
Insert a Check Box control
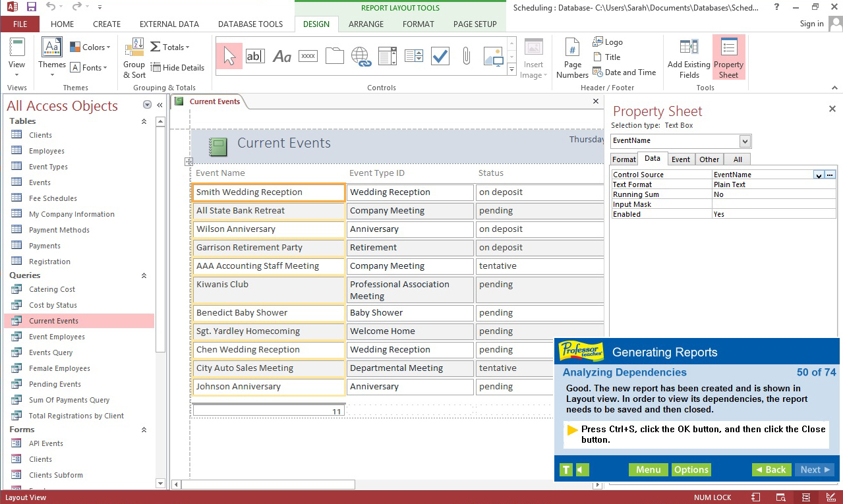tap(440, 56)
